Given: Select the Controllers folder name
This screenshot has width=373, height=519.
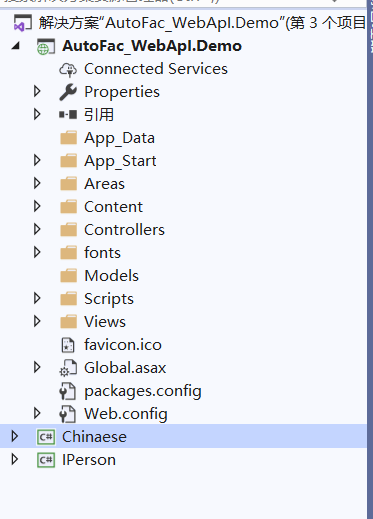Looking at the screenshot, I should [x=124, y=230].
